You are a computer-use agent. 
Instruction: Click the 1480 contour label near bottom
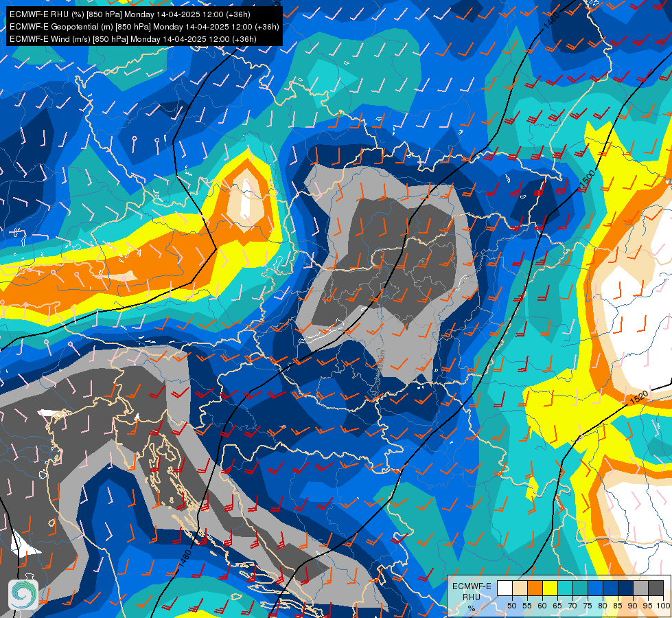pos(184,558)
